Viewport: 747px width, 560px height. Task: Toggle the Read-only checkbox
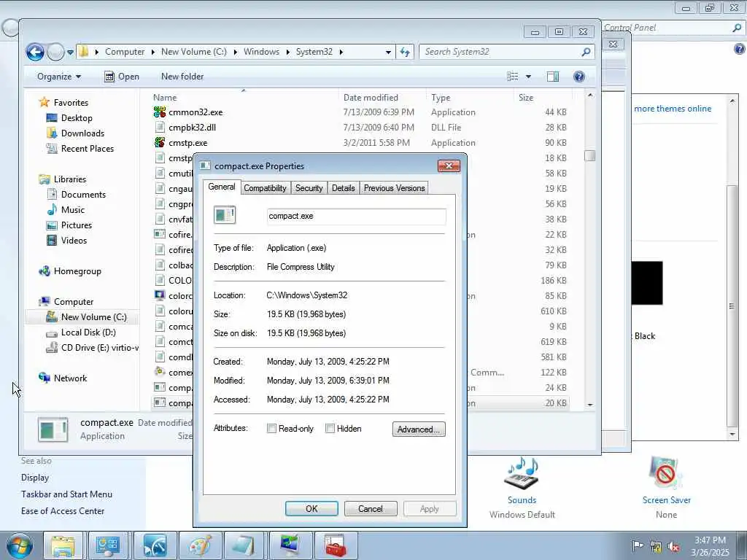(x=271, y=429)
